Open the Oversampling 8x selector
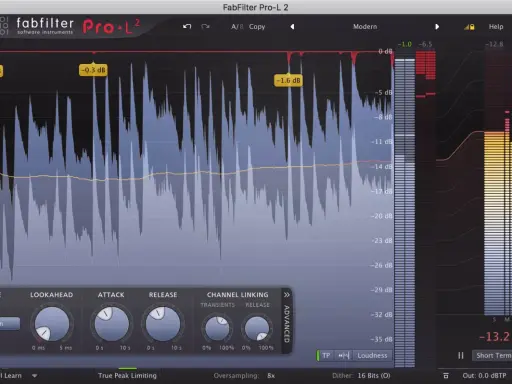Screen dimensions: 512x384 pyautogui.click(x=244, y=376)
